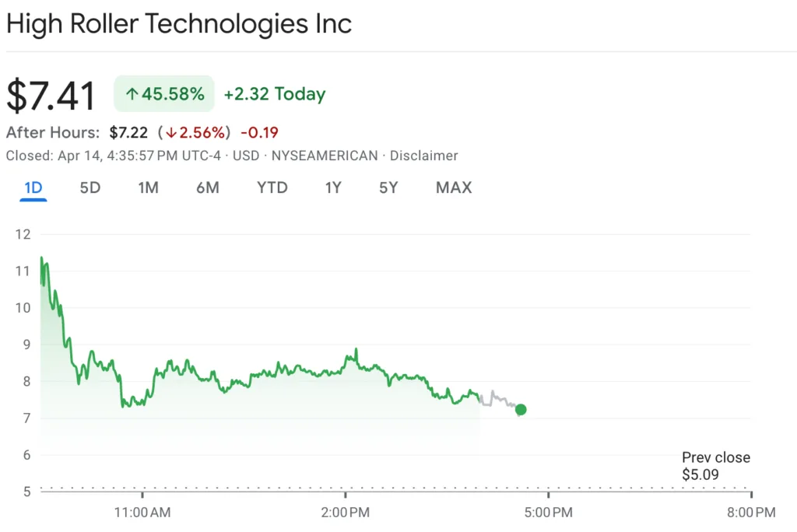797x532 pixels.
Task: View the 1Y price history
Action: pos(332,187)
